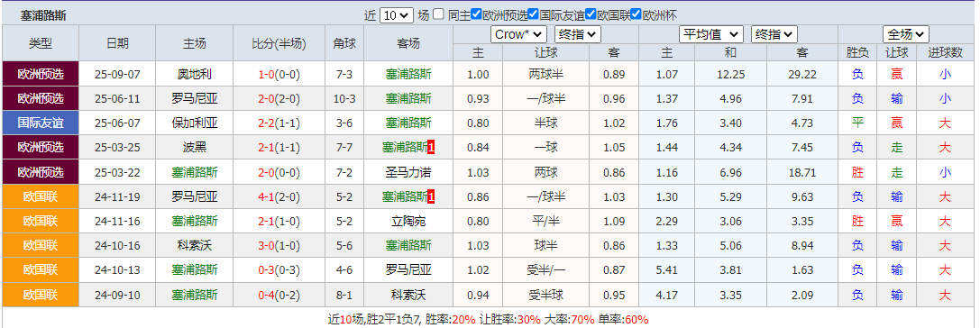Open away team 科索沃 in 24-09-10 row

[x=408, y=295]
